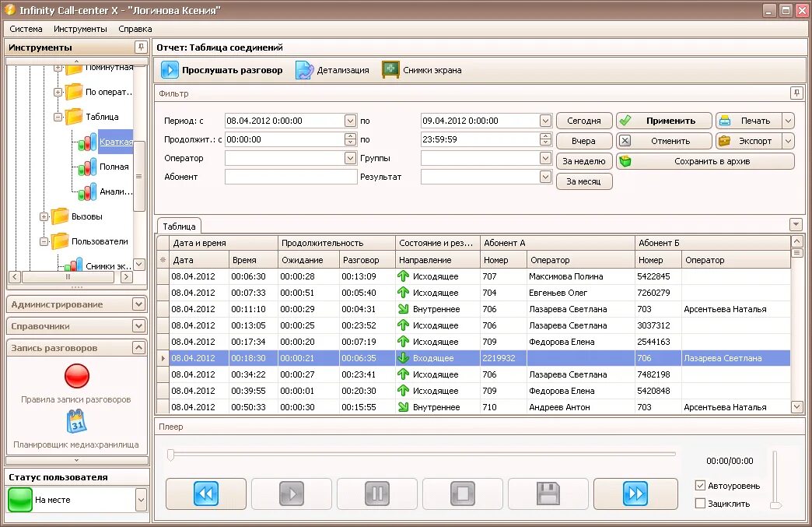
Task: Open the Инструменты menu
Action: tap(80, 29)
